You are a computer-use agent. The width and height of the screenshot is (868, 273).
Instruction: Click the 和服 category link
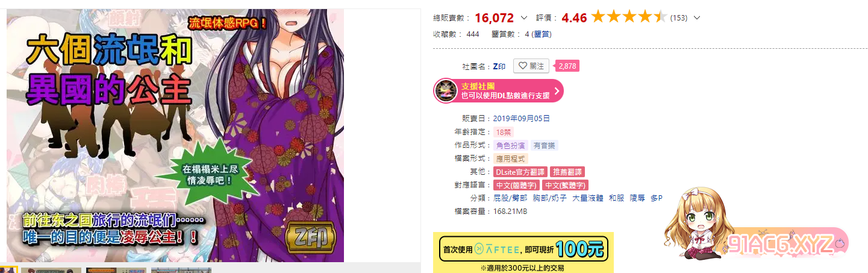[x=616, y=198]
